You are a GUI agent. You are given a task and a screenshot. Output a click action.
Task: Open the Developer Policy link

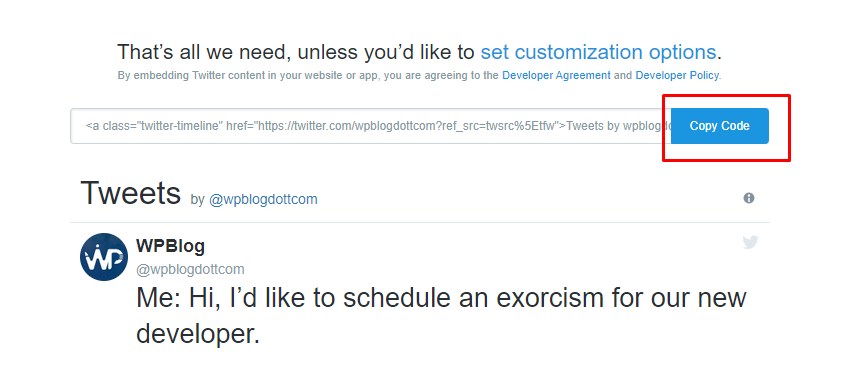point(677,76)
